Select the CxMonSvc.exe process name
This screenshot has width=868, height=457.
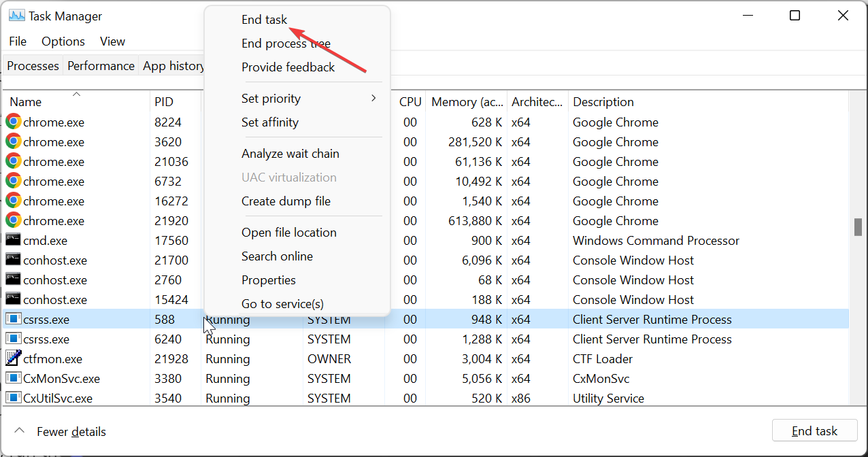pyautogui.click(x=61, y=379)
